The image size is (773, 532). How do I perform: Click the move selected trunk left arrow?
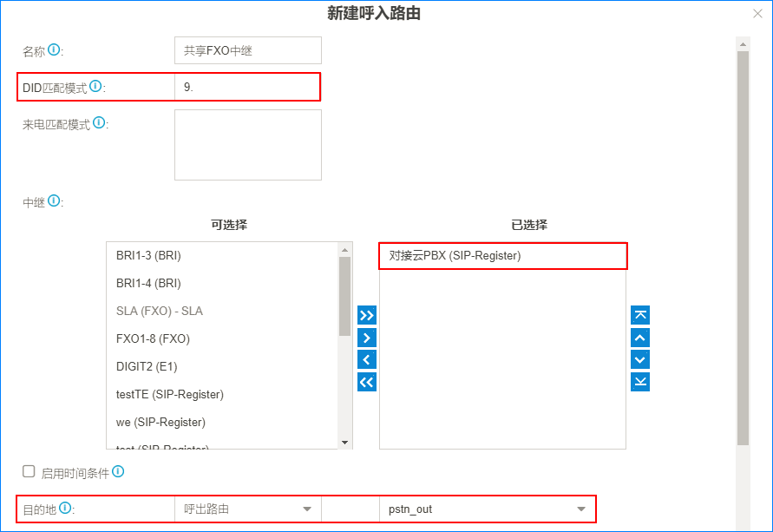[367, 359]
